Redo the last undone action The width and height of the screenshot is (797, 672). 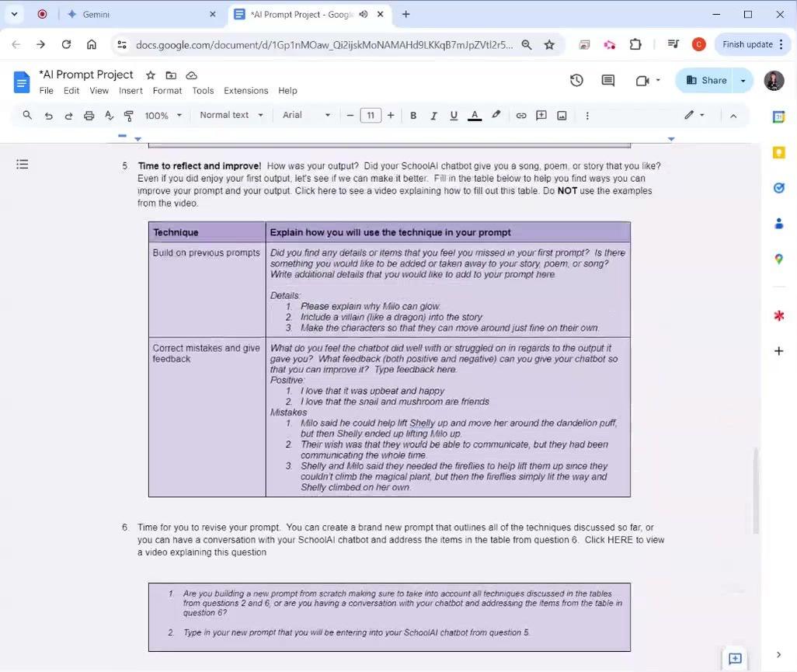point(68,116)
